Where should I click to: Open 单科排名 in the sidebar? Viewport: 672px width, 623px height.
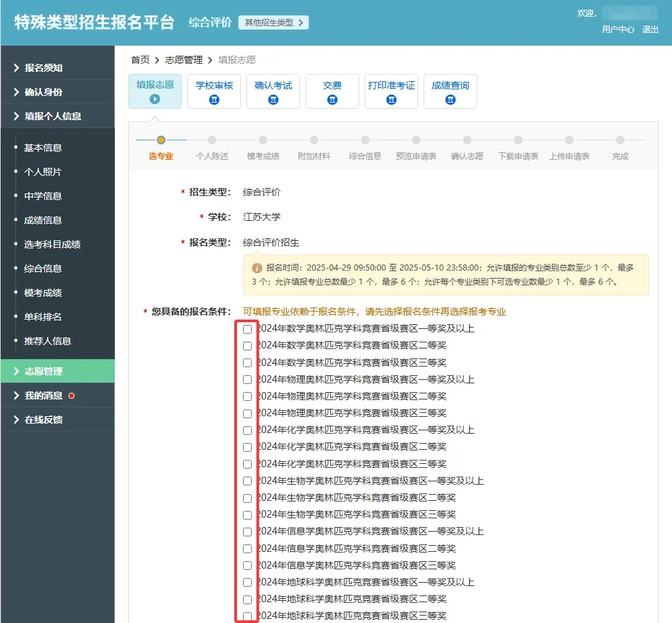[43, 317]
